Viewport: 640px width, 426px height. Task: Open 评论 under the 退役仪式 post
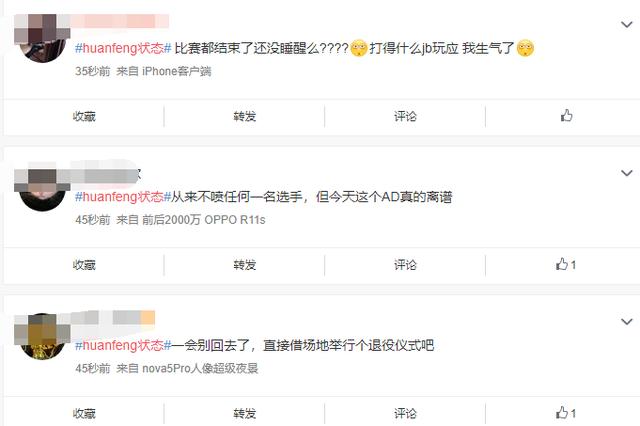(405, 413)
